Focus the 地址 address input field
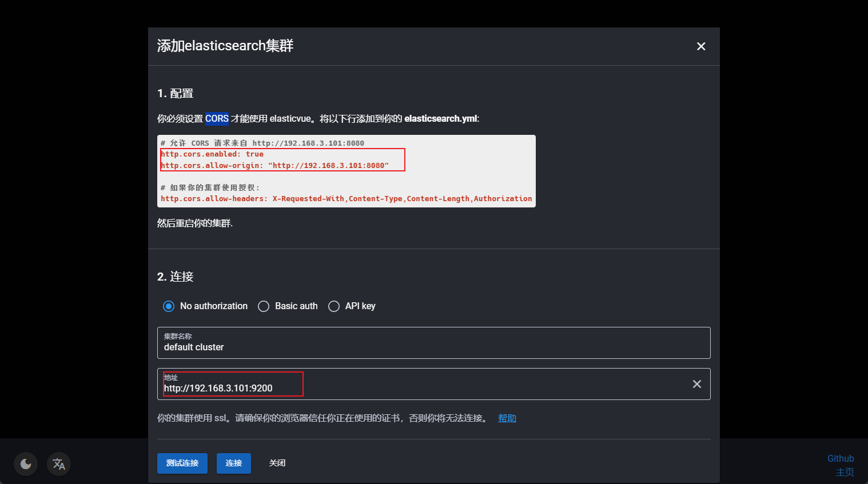The height and width of the screenshot is (484, 868). click(423, 388)
